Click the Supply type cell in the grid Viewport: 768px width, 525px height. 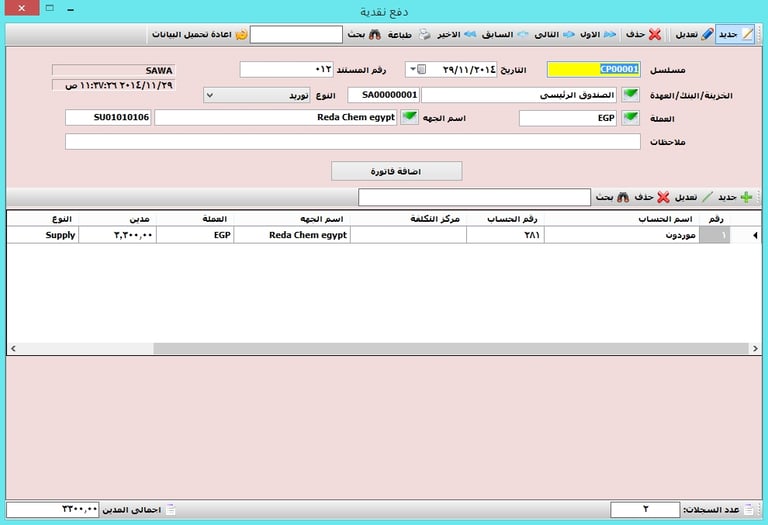[x=43, y=235]
